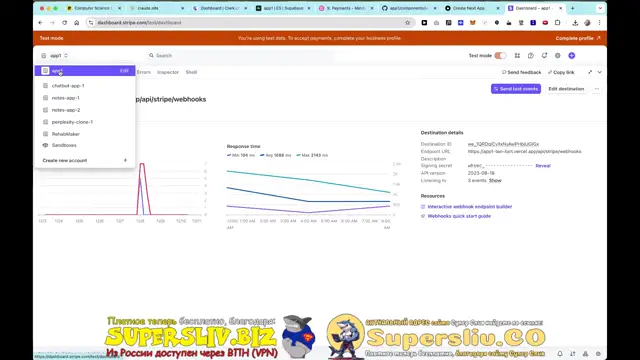Image resolution: width=640 pixels, height=360 pixels.
Task: Click Edit destination button
Action: coord(566,89)
